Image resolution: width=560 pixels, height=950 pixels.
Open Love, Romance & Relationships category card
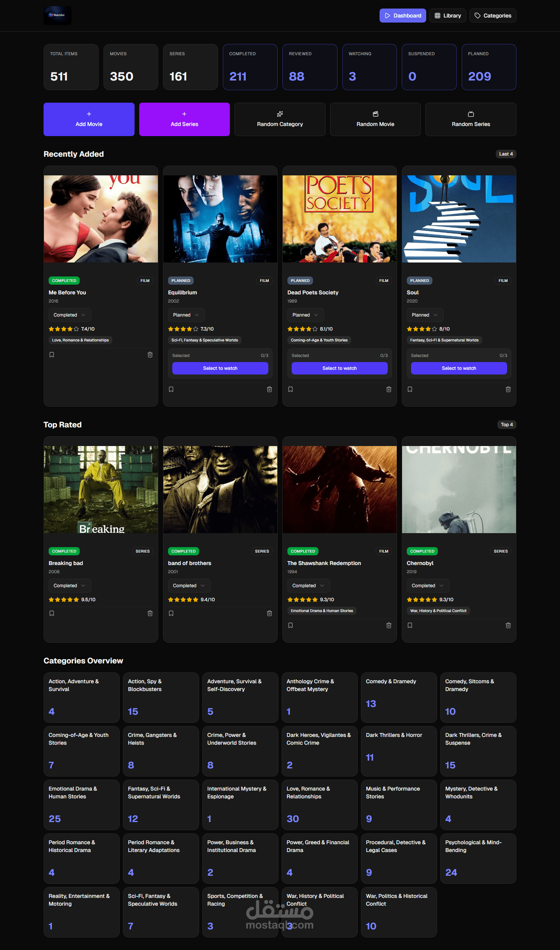[x=319, y=805]
